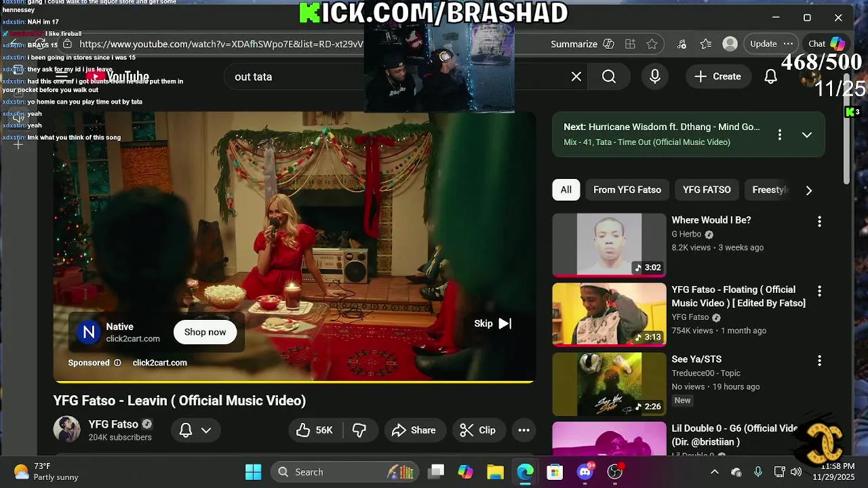The width and height of the screenshot is (868, 488).
Task: Open YouTube Create menu
Action: pyautogui.click(x=717, y=77)
